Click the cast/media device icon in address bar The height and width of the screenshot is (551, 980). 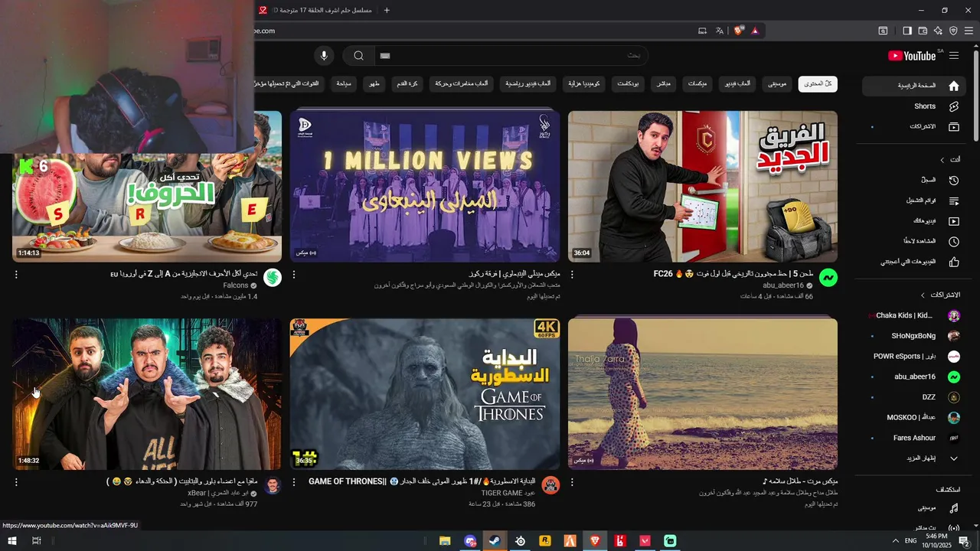click(702, 31)
